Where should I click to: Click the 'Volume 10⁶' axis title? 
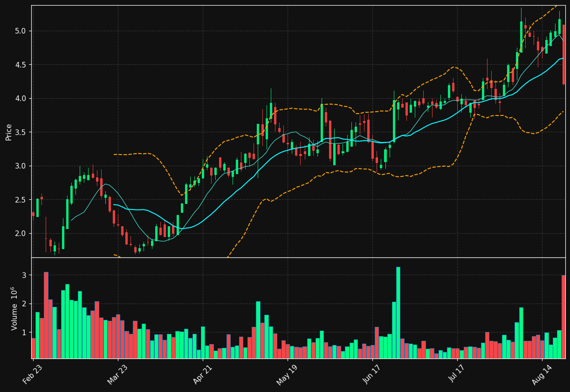pyautogui.click(x=14, y=308)
